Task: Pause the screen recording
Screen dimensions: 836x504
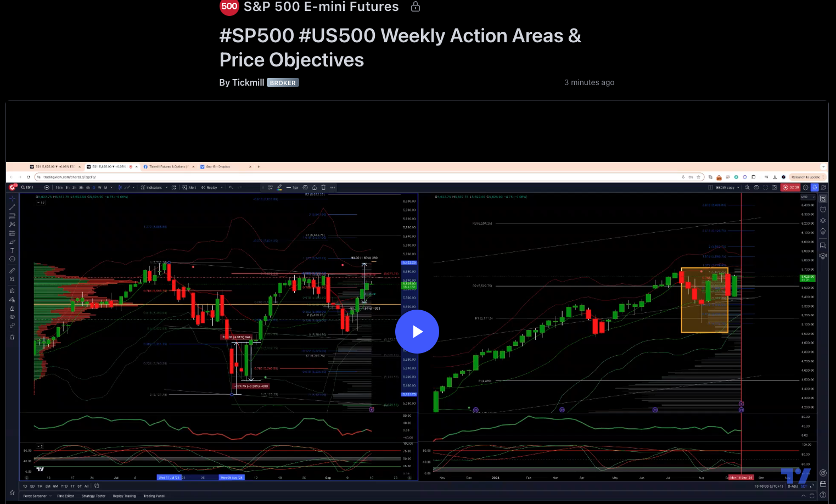Action: 805,187
